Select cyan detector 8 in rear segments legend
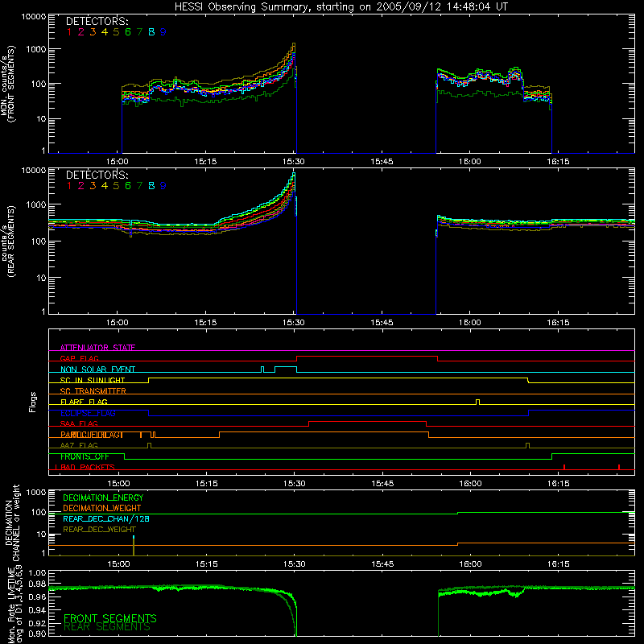The height and width of the screenshot is (644, 644). (x=151, y=186)
